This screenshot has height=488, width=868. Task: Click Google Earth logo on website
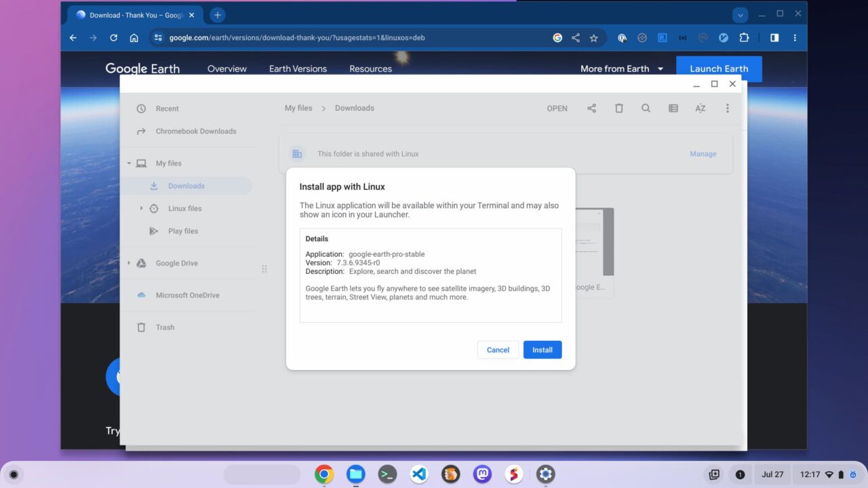pos(142,68)
